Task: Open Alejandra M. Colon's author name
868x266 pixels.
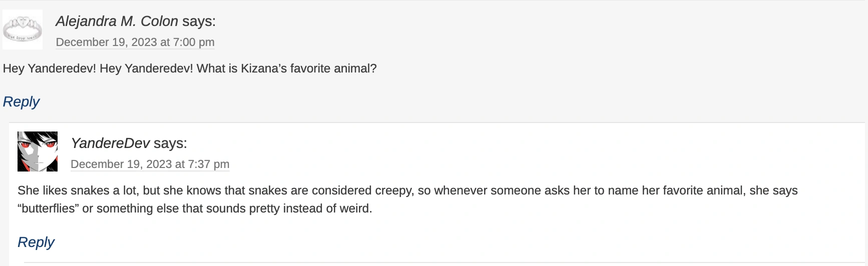Action: (x=117, y=21)
